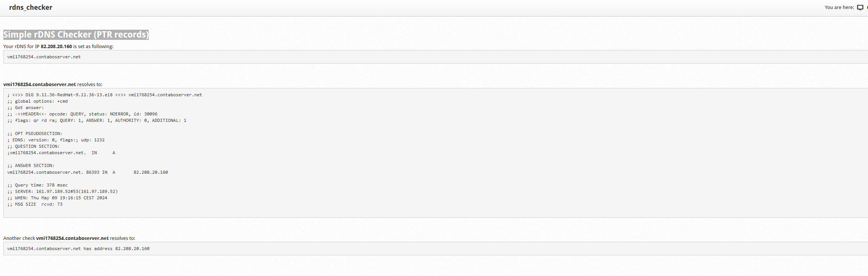Click the OPT PSEUDOSECTION line
This screenshot has width=868, height=276.
pyautogui.click(x=35, y=134)
